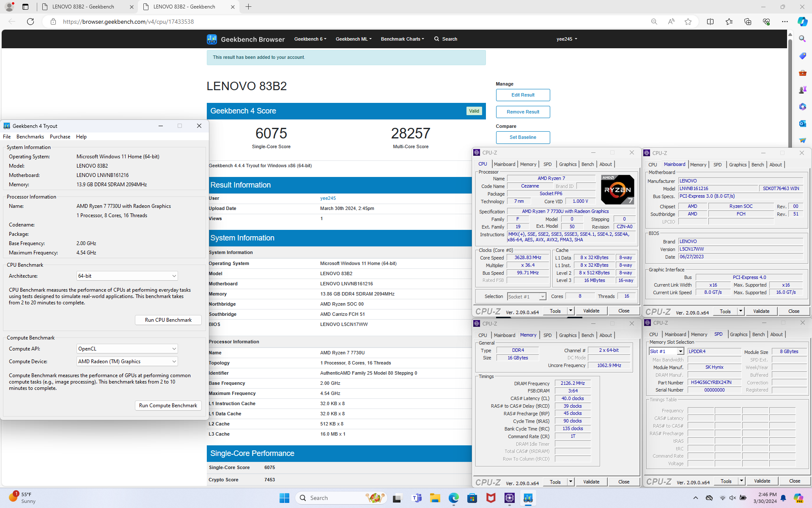
Task: Click the Edge sidebar search icon
Action: tap(802, 39)
